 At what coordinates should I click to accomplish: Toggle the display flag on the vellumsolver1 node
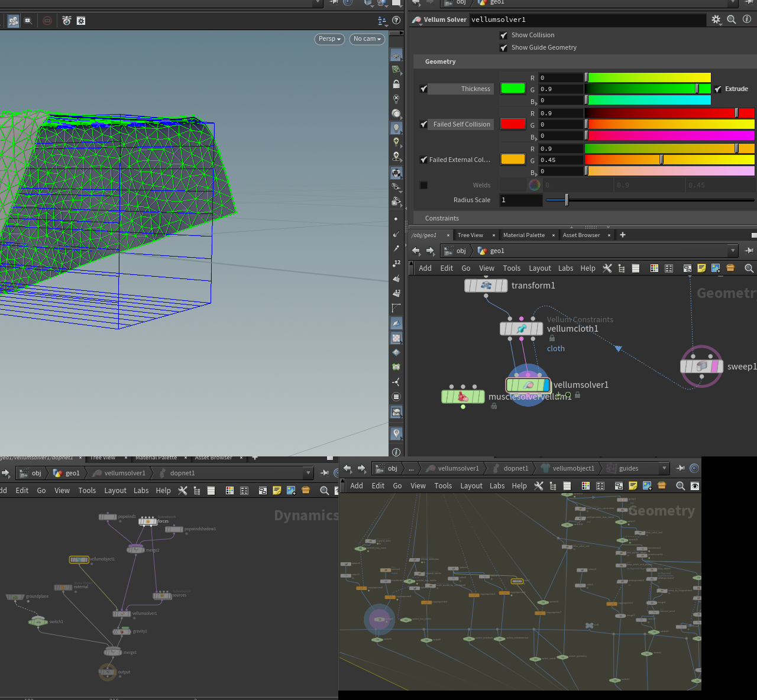tap(546, 385)
